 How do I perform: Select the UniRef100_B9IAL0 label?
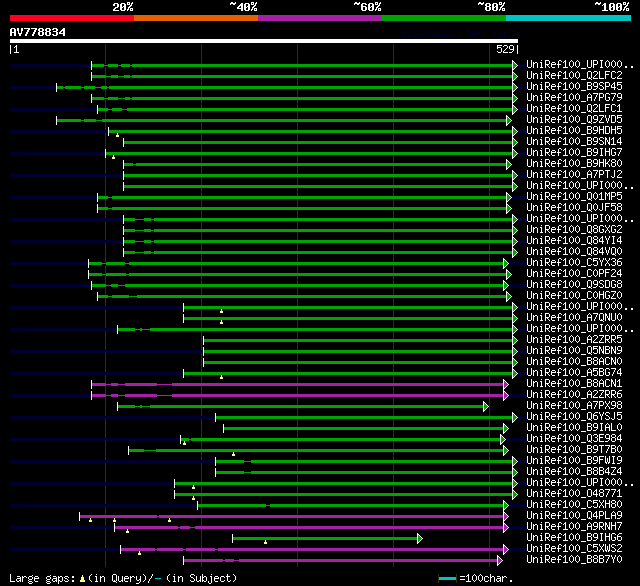[x=574, y=428]
